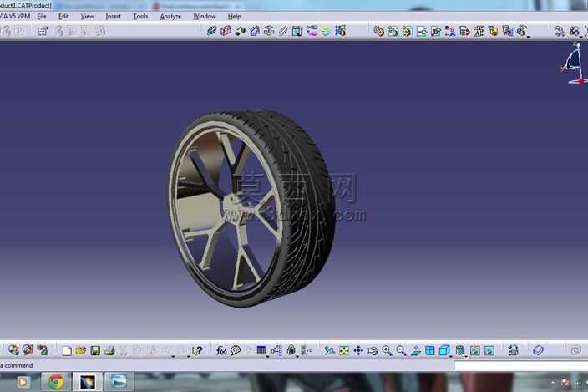Select the Fix Component anchor tool
This screenshot has width=588, height=392.
pos(269,31)
